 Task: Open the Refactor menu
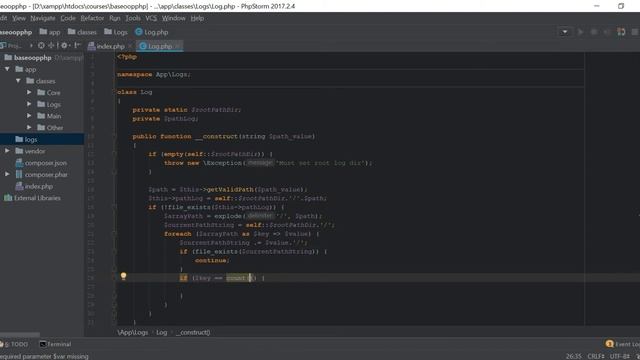pos(92,18)
